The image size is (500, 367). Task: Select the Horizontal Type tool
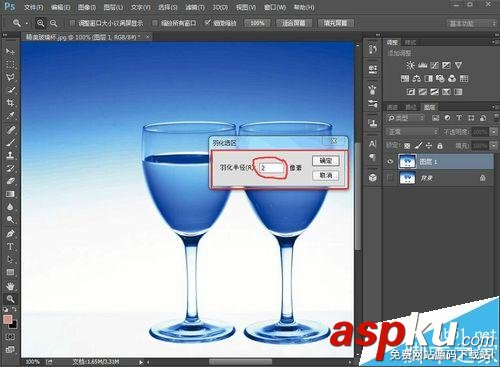pos(10,246)
